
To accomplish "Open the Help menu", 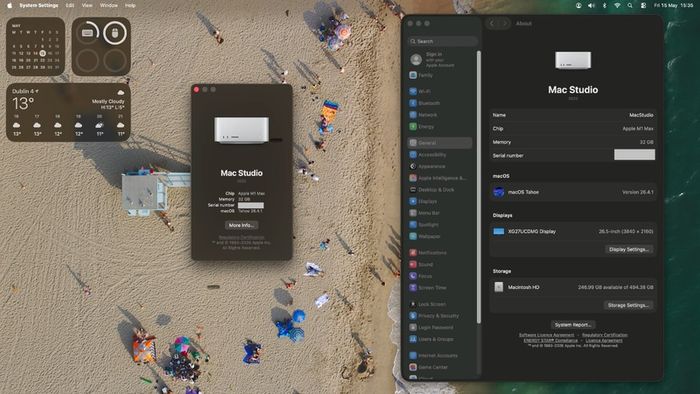I will [130, 5].
